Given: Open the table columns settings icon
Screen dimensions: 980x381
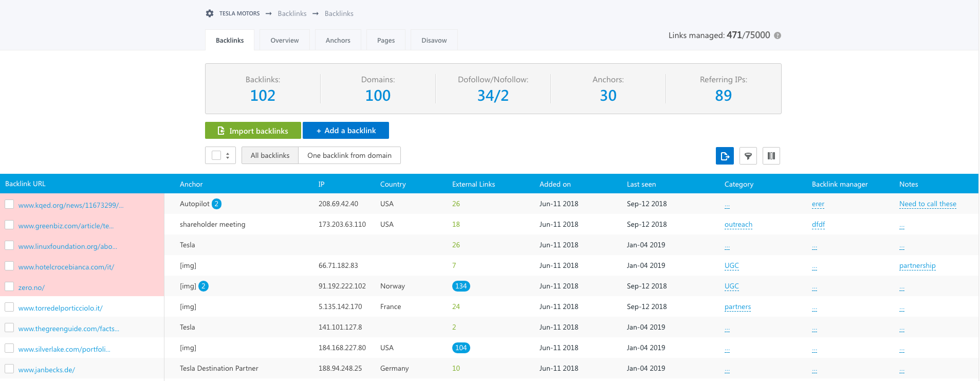Looking at the screenshot, I should coord(771,156).
